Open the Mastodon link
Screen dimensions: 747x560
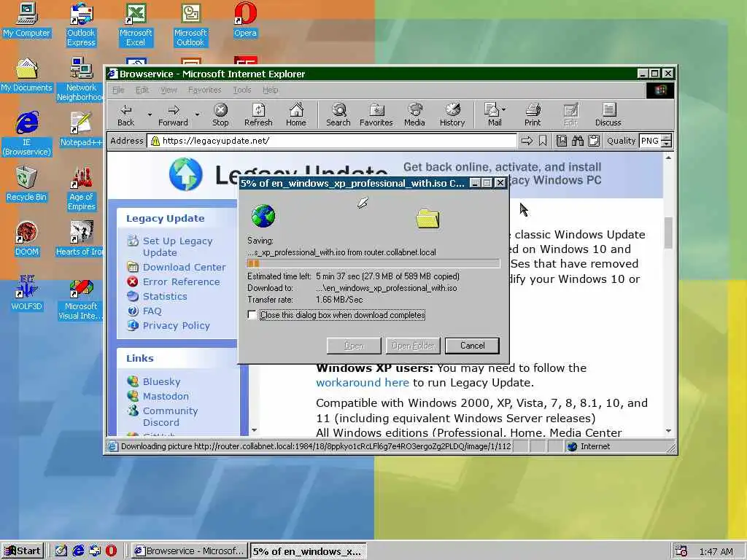click(166, 396)
